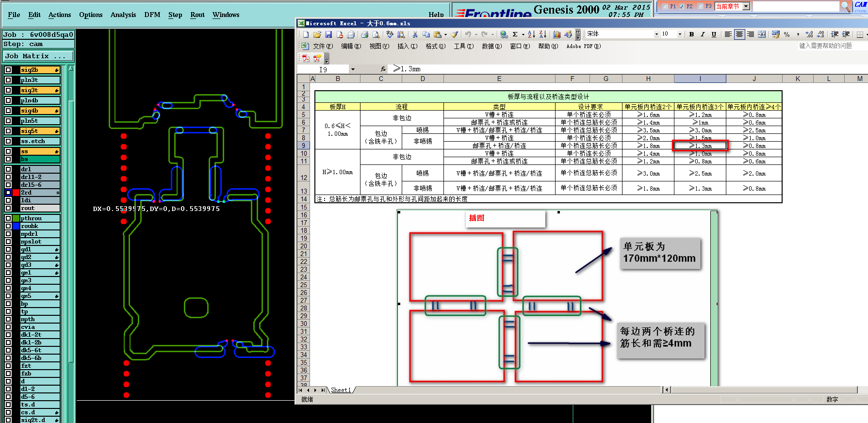This screenshot has height=423, width=868.
Task: Toggle the P3 checkbox
Action: click(x=700, y=6)
